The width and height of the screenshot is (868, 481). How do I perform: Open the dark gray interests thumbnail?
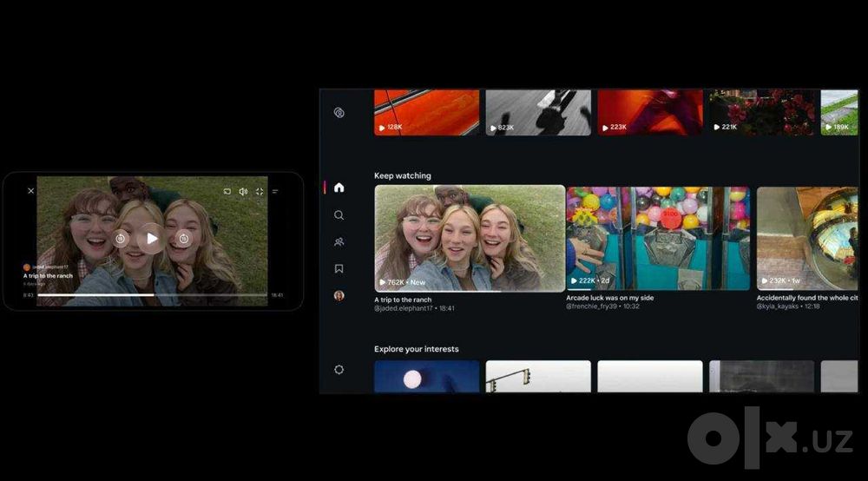point(762,377)
